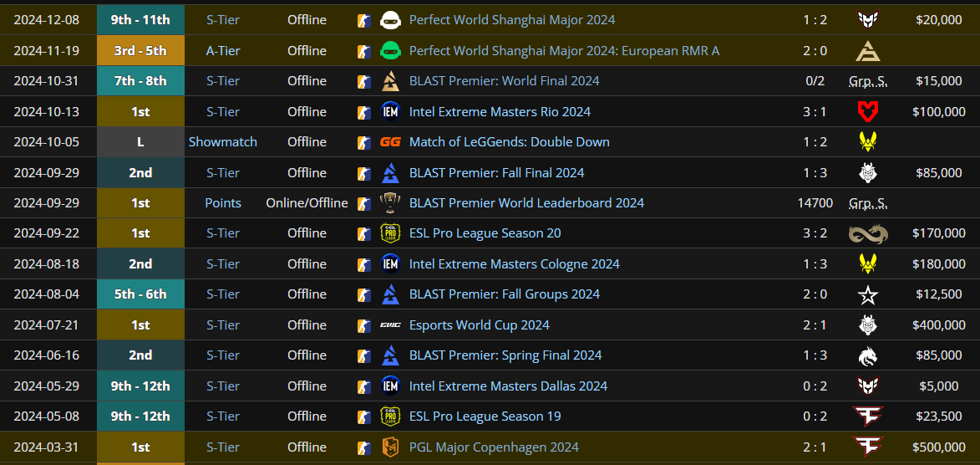Image resolution: width=980 pixels, height=465 pixels.
Task: Click the Showmatch tier label
Action: 223,142
